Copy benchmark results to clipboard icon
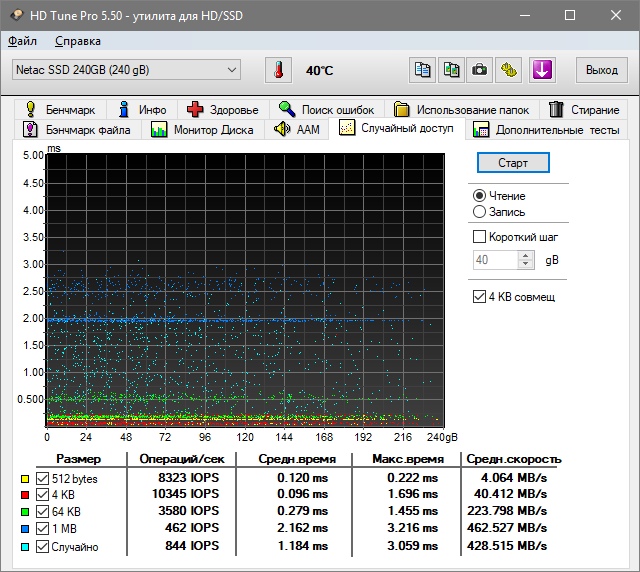Image resolution: width=640 pixels, height=572 pixels. (422, 70)
